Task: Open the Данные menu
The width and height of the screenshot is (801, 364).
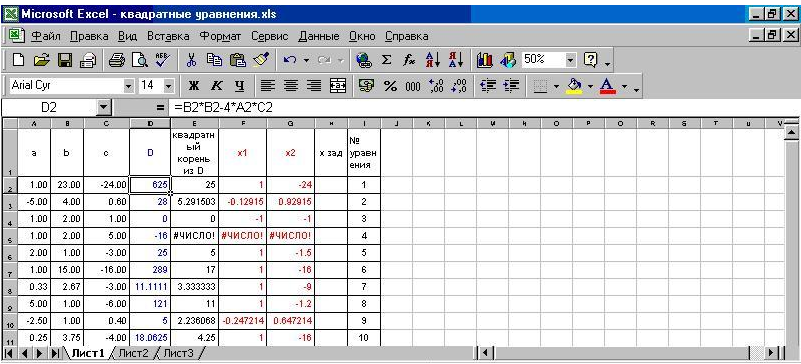Action: pyautogui.click(x=319, y=36)
